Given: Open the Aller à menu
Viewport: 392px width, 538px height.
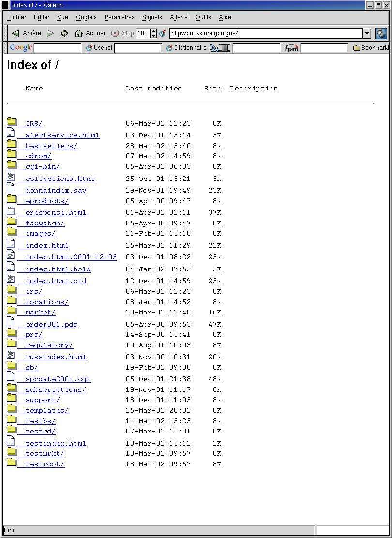Looking at the screenshot, I should (179, 17).
